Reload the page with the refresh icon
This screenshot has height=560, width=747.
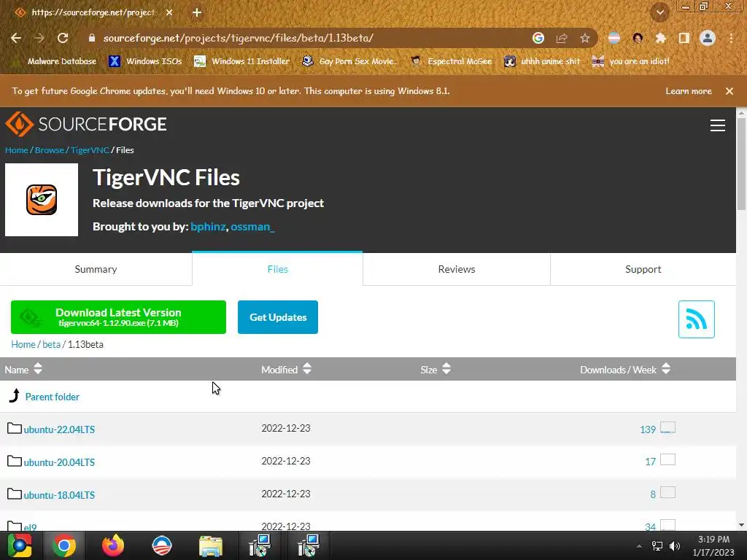click(63, 38)
